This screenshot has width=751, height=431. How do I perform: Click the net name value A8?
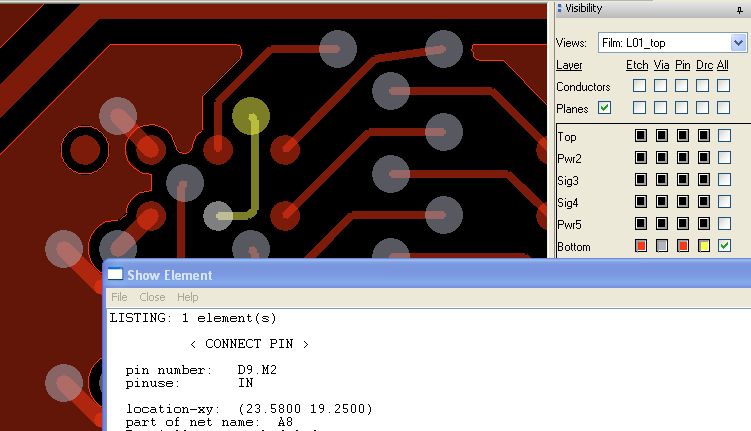click(285, 422)
